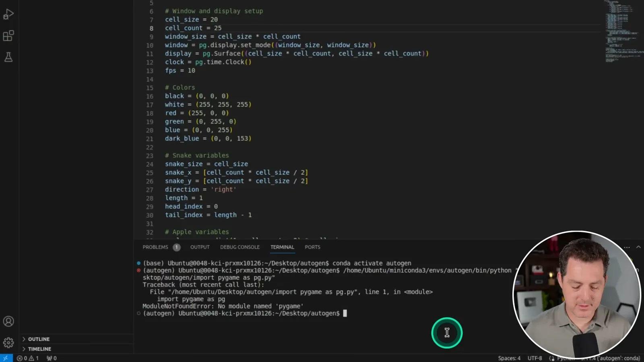The image size is (644, 362).
Task: Click 'tail_index = length - 1' line
Action: [208, 215]
